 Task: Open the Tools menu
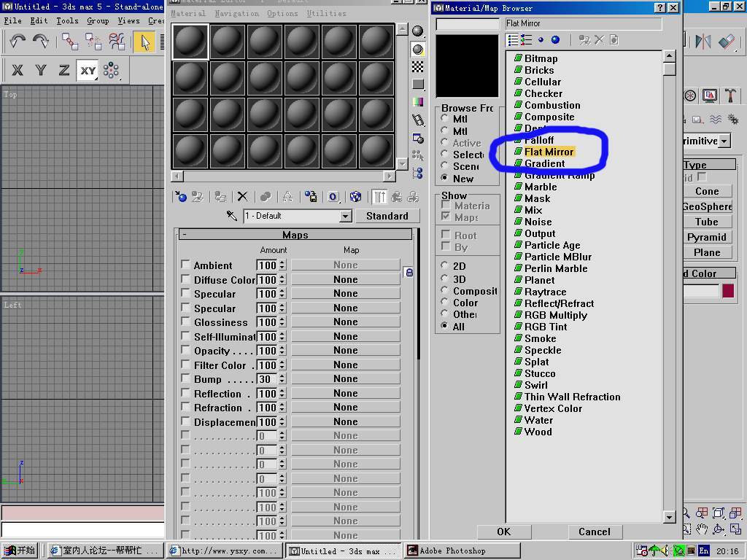coord(67,20)
